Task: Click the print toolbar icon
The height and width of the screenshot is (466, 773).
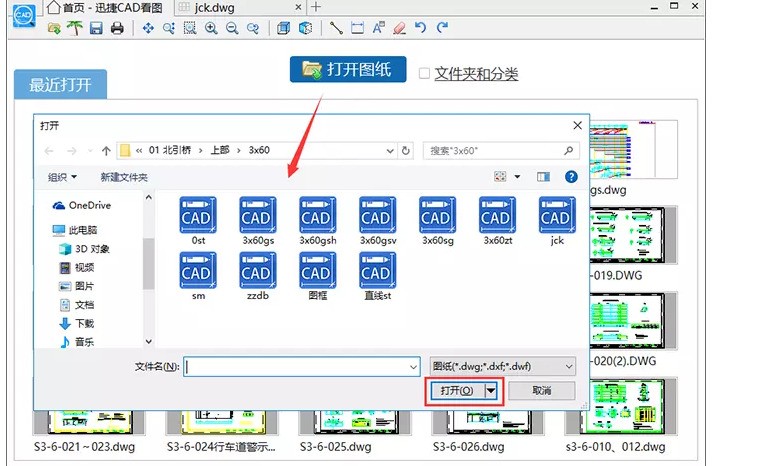Action: click(x=117, y=28)
